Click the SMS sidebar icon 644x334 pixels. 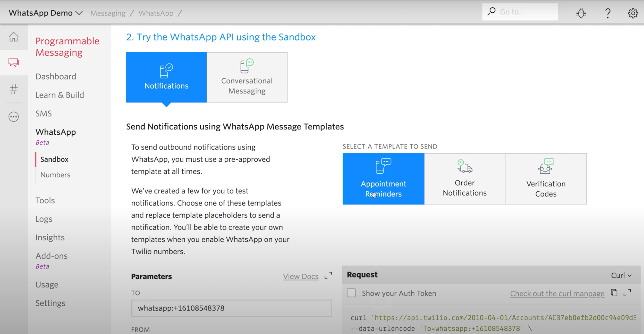(x=43, y=113)
